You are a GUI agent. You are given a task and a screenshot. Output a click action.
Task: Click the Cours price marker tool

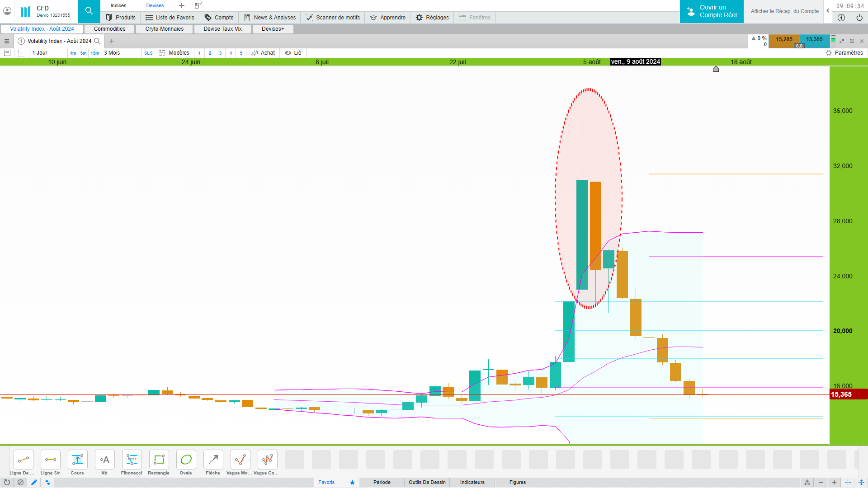(x=77, y=460)
